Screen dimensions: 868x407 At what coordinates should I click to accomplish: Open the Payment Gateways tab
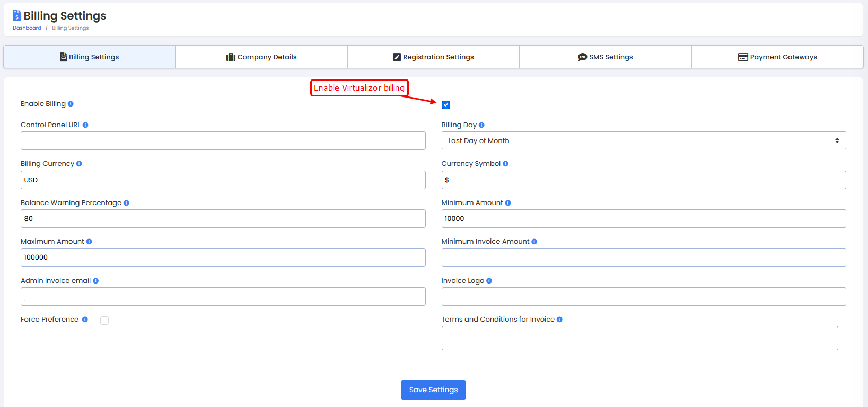coord(777,57)
